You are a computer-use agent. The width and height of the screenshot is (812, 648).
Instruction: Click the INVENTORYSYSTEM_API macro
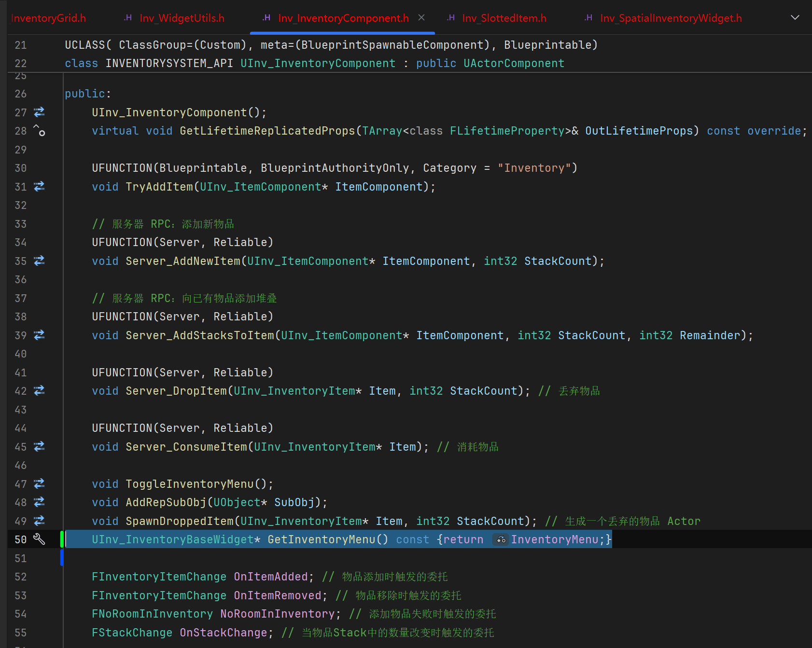click(169, 63)
